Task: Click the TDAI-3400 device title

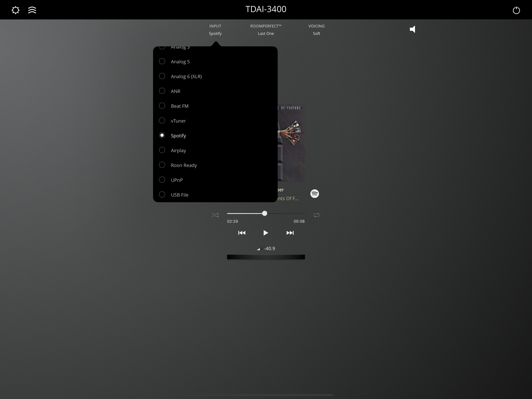Action: click(x=266, y=9)
